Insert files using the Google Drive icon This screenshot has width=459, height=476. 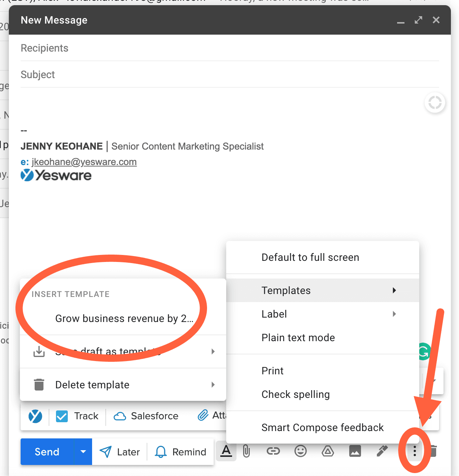[327, 451]
